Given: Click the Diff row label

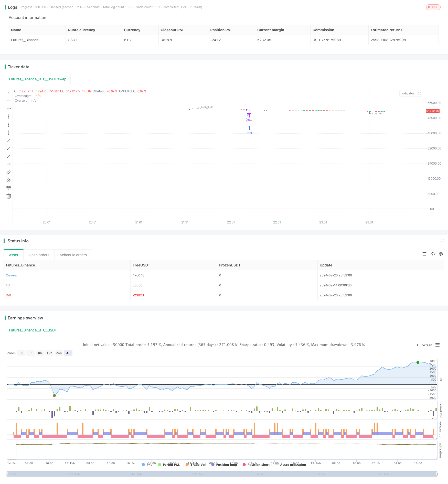Looking at the screenshot, I should (8, 295).
